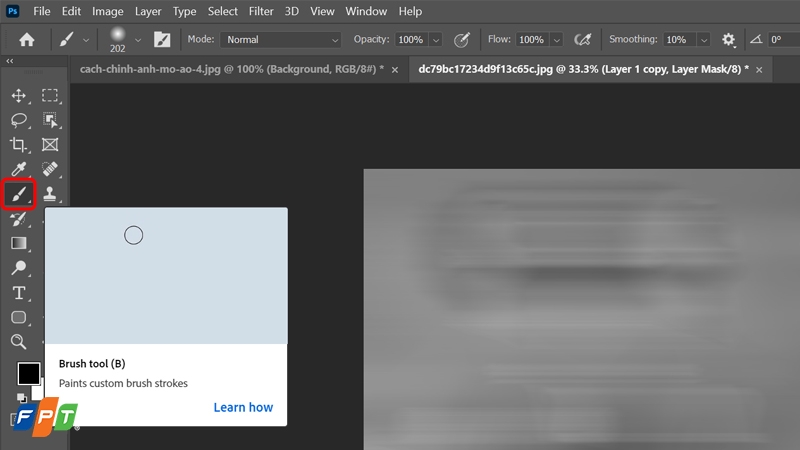The width and height of the screenshot is (800, 450).
Task: Click the blurred image canvas
Action: click(582, 309)
